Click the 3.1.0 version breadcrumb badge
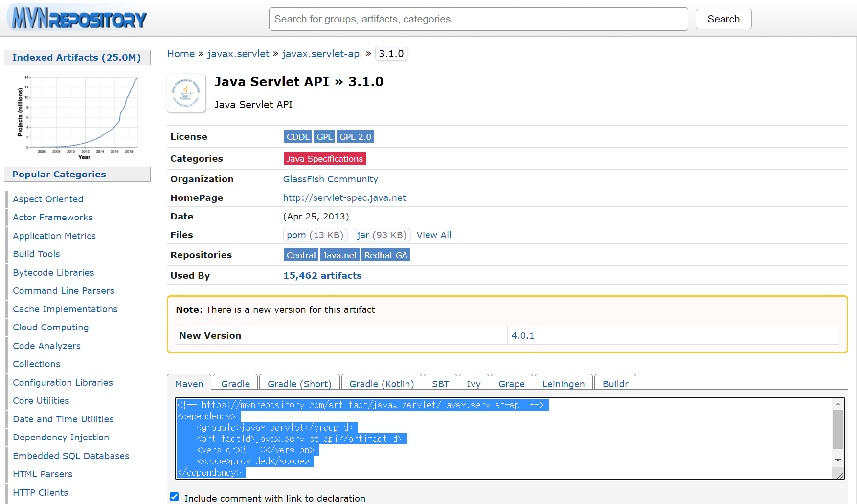The height and width of the screenshot is (504, 857). tap(391, 54)
